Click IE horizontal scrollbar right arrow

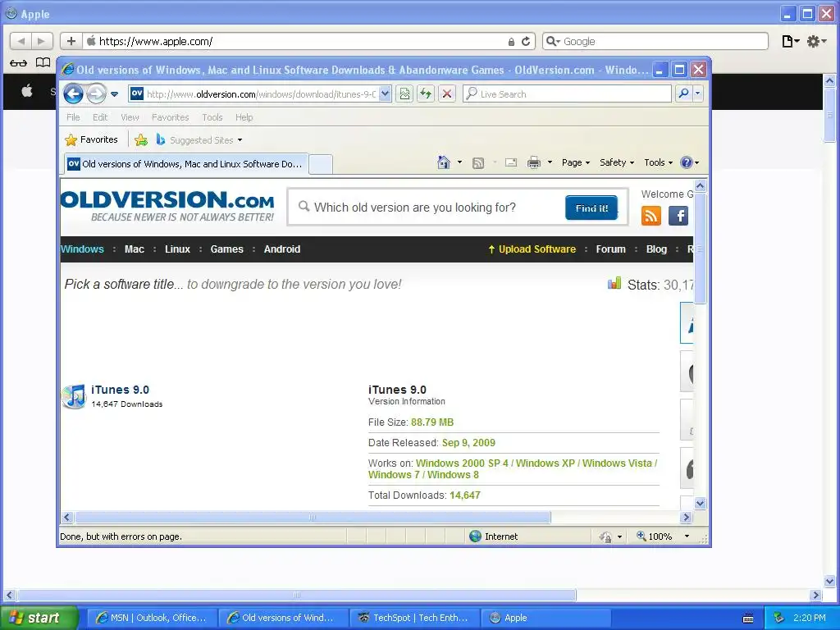tap(687, 517)
